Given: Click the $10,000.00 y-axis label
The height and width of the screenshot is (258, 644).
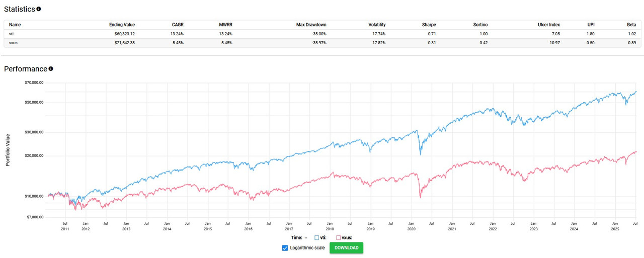Looking at the screenshot, I should coord(34,196).
